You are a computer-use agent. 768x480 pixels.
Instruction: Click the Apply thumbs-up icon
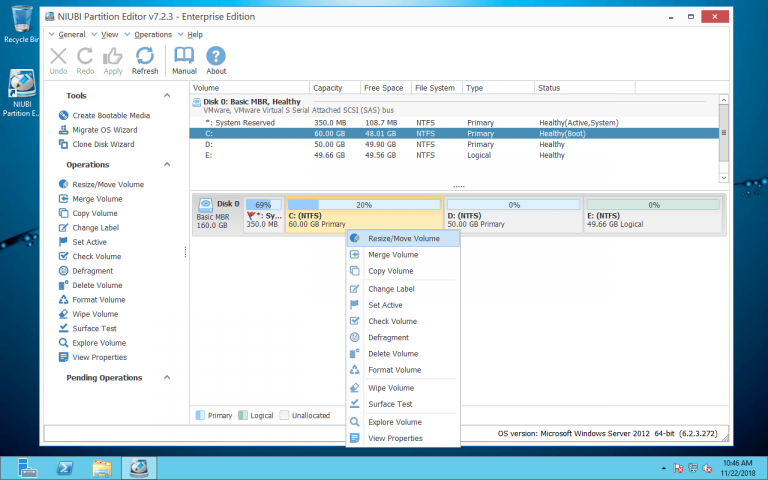coord(113,56)
